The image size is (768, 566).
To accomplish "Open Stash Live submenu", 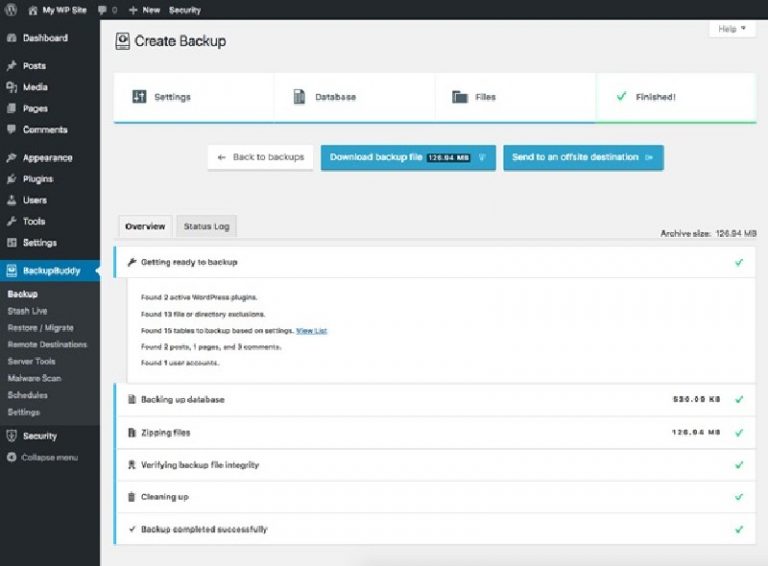I will (27, 311).
